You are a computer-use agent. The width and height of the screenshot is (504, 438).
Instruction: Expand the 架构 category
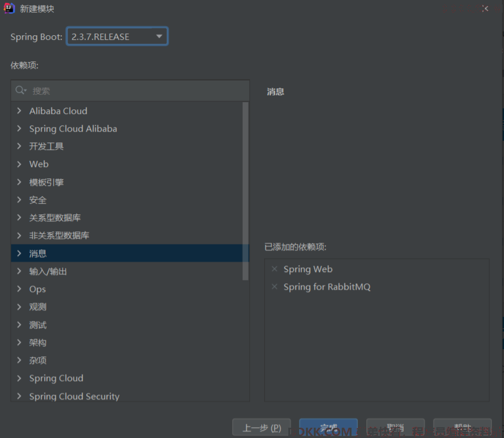pyautogui.click(x=19, y=342)
